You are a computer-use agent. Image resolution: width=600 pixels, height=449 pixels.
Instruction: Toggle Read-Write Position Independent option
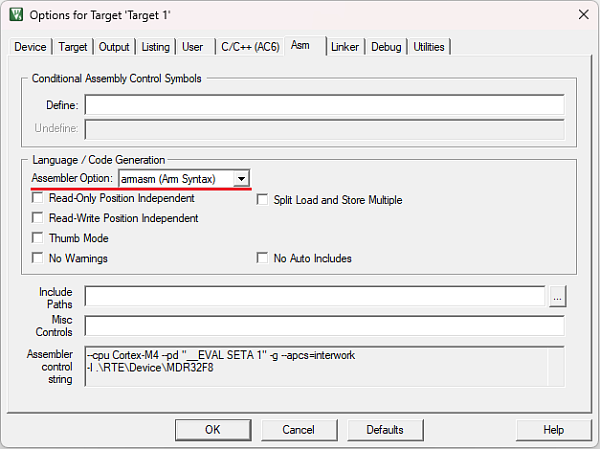[39, 218]
